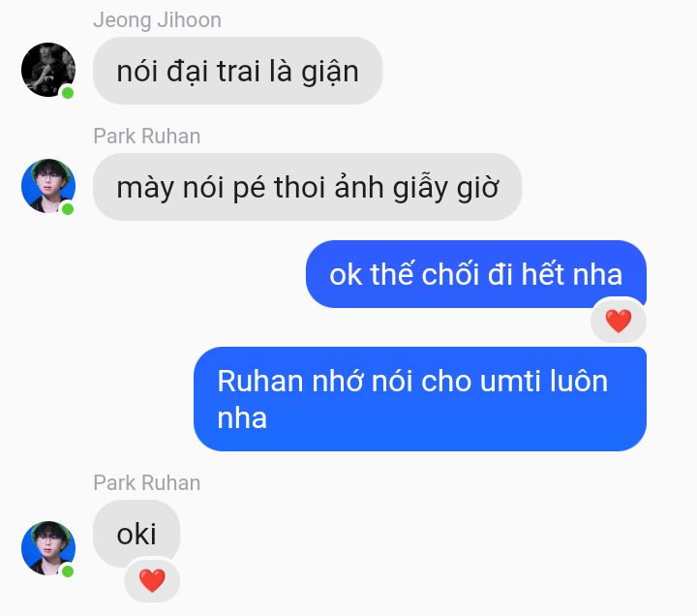Click Park Ruhan's avatar beside the 'mày nói pé thoi' message
697x616 pixels.
(48, 185)
